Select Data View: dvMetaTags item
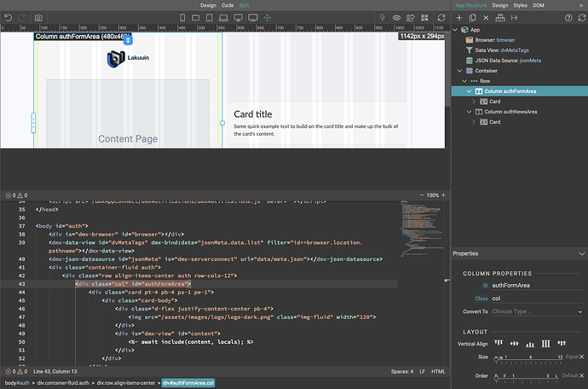588x389 pixels. [497, 50]
